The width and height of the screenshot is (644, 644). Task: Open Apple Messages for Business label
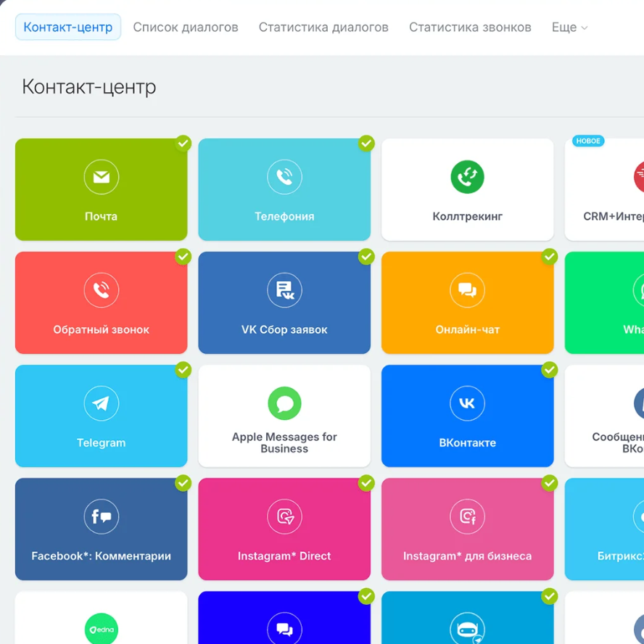click(x=284, y=442)
